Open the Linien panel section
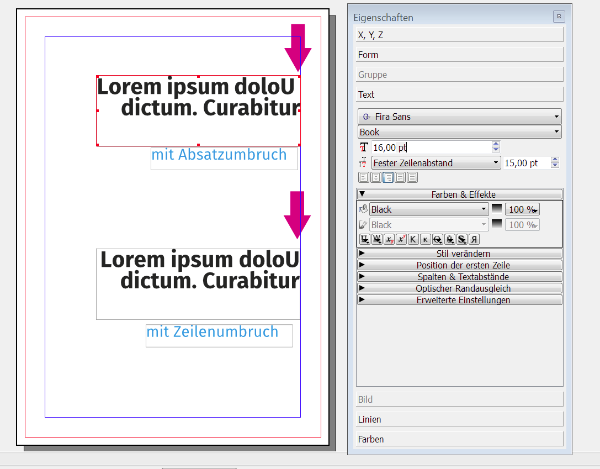 [459, 419]
